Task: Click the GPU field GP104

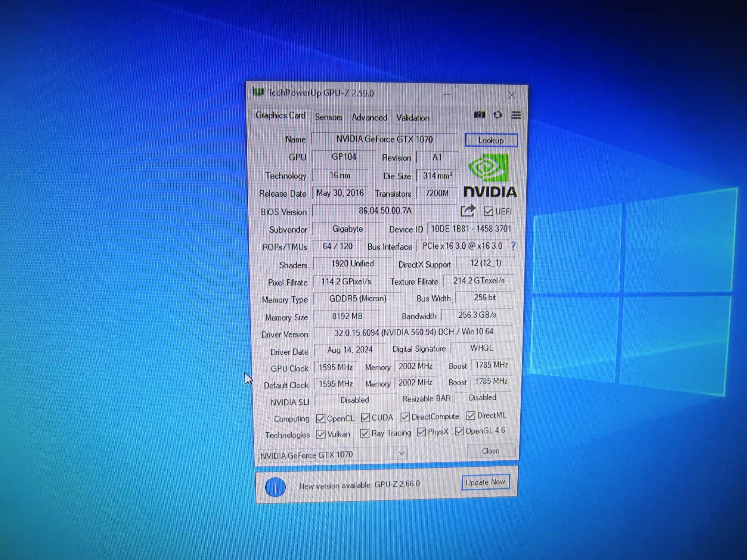Action: click(344, 157)
